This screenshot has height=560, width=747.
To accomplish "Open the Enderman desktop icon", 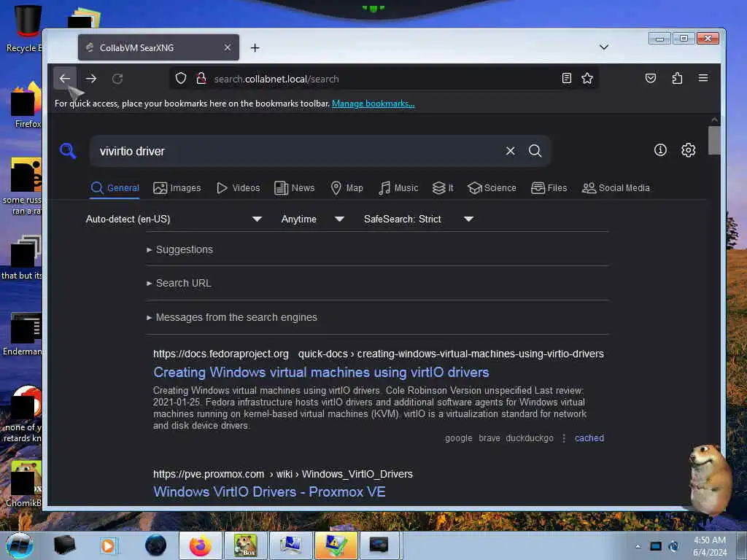I will (23, 334).
